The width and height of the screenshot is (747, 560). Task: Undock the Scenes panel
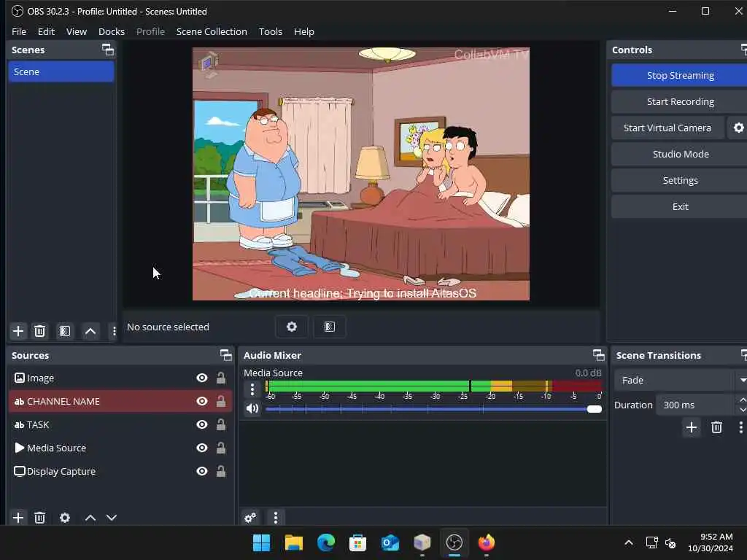point(108,50)
